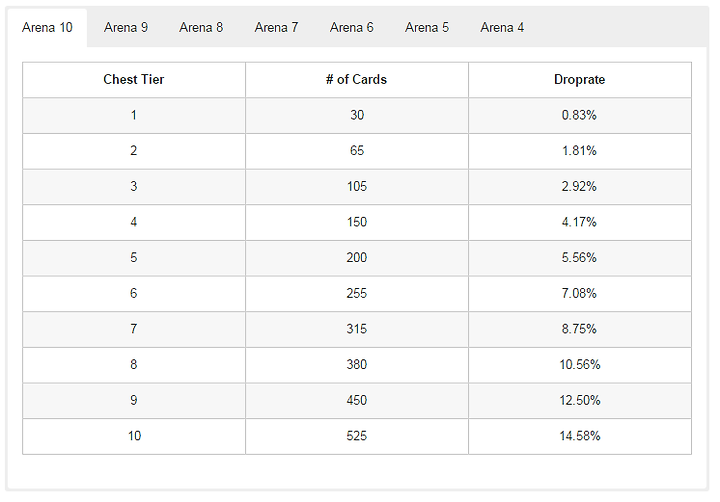
Task: Click the 0.83% droprate cell
Action: pos(579,115)
